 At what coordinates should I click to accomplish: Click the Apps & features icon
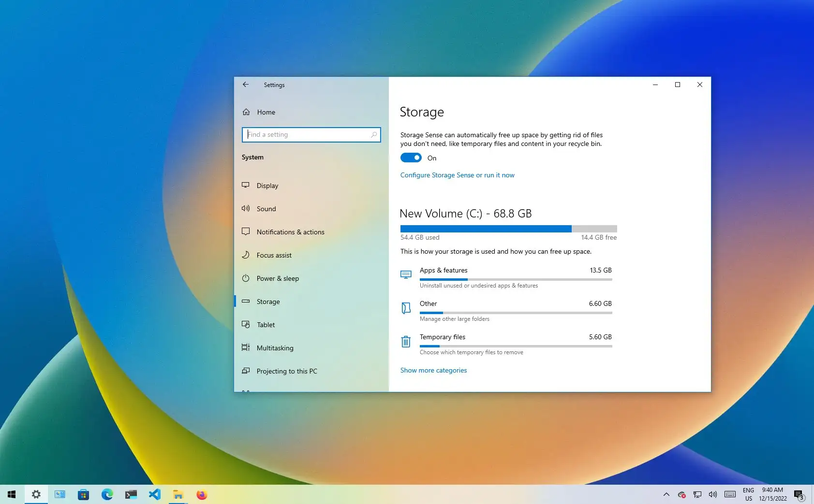406,274
